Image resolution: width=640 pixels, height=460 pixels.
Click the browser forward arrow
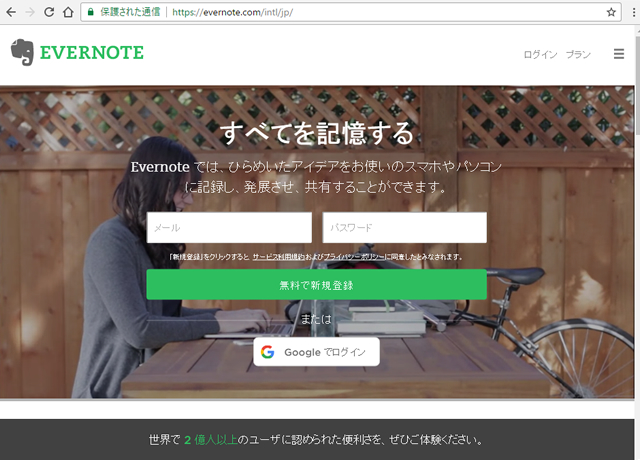(x=30, y=12)
